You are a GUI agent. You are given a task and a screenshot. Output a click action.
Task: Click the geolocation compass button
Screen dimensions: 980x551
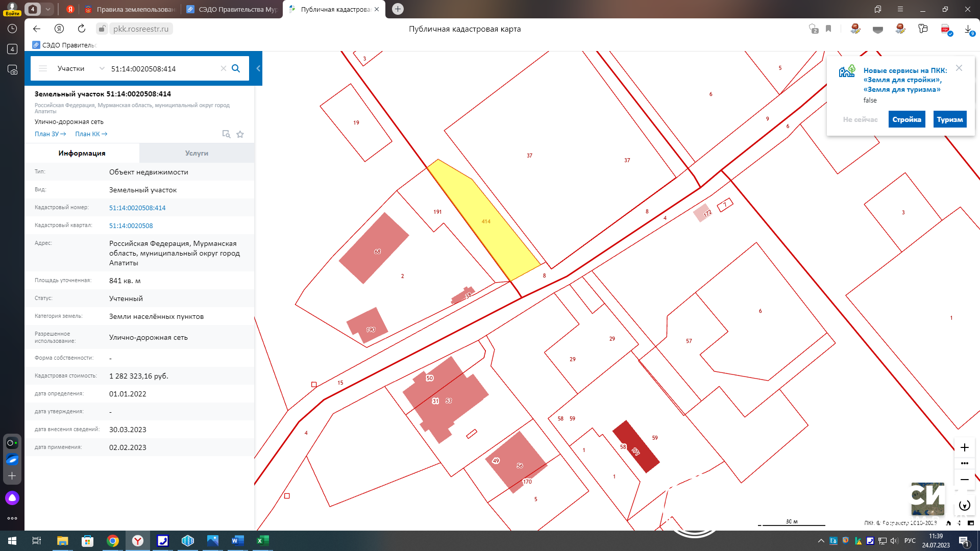(x=964, y=505)
